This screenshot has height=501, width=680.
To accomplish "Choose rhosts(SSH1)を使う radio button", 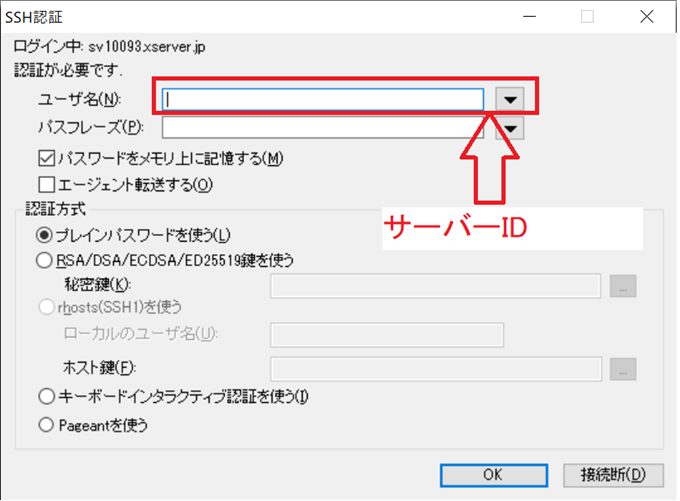I will pyautogui.click(x=44, y=307).
